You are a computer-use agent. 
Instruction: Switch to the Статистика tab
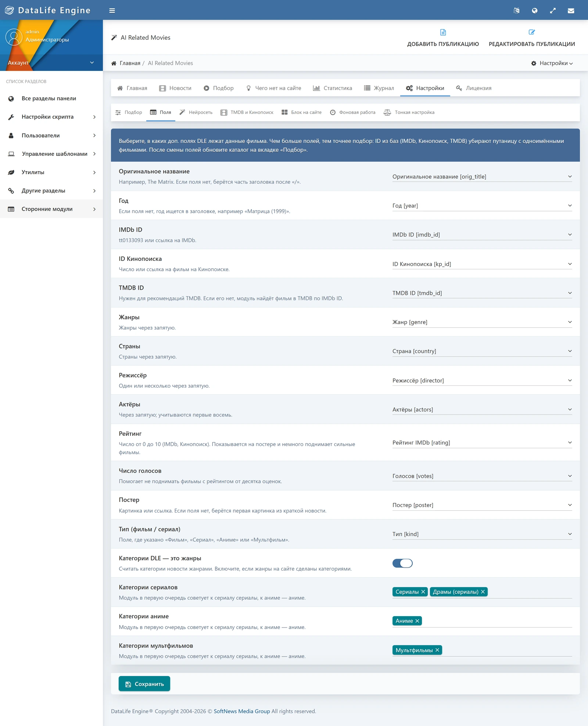click(332, 88)
